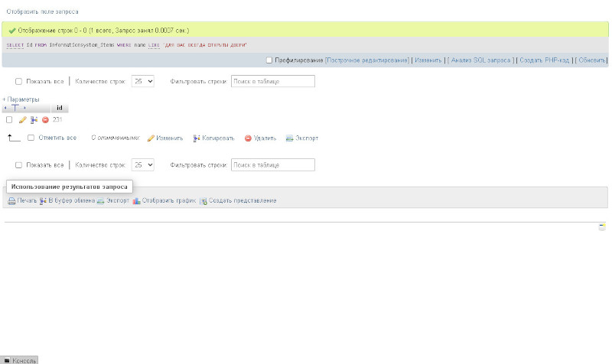The height and width of the screenshot is (364, 612).
Task: Focus the top Поиск в таблице field
Action: click(273, 81)
